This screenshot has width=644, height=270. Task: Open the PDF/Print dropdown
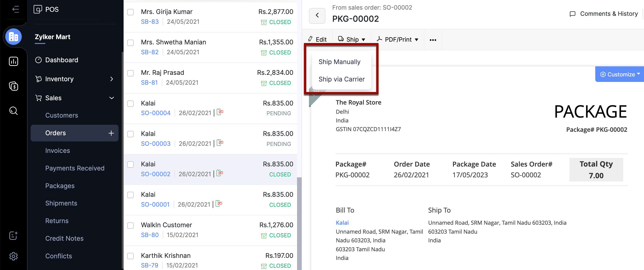pos(398,40)
